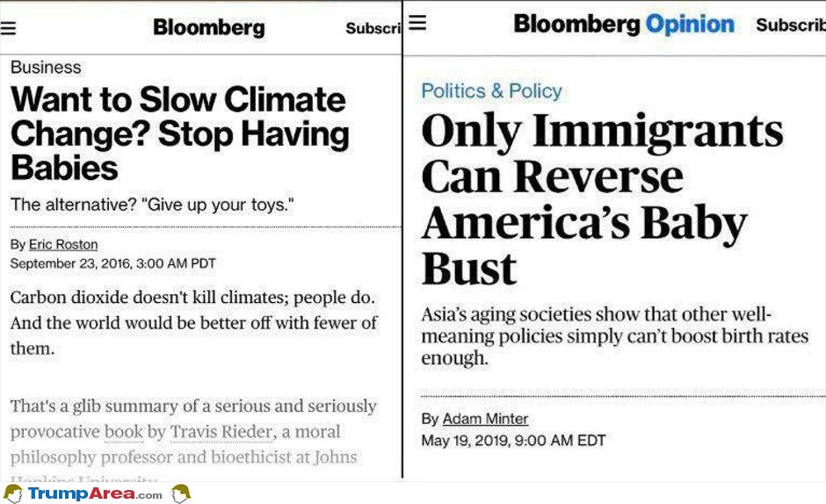The width and height of the screenshot is (826, 504).
Task: Click the Trump hair icon right of TrumpArea.com
Action: click(181, 494)
